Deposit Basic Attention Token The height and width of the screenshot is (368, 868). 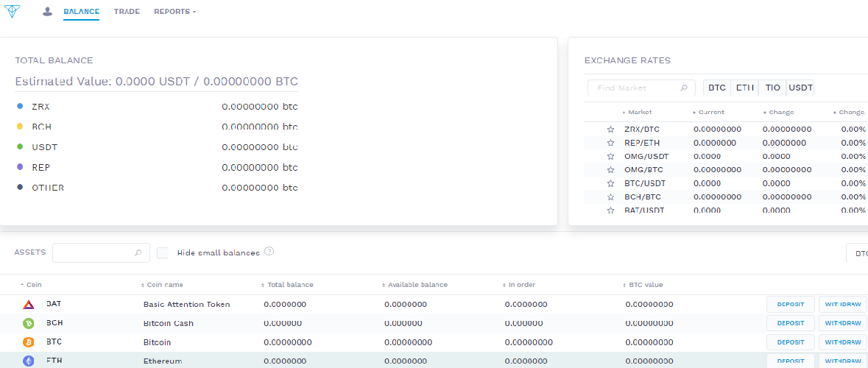point(791,305)
